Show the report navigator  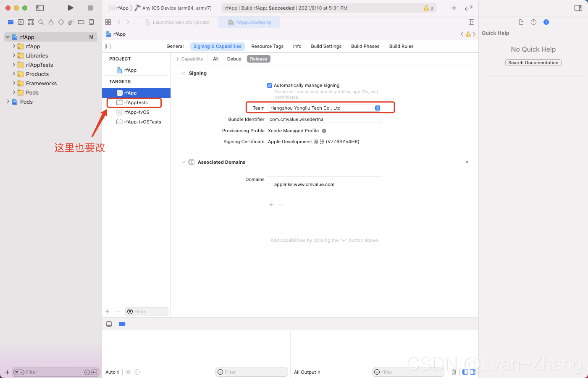(91, 22)
